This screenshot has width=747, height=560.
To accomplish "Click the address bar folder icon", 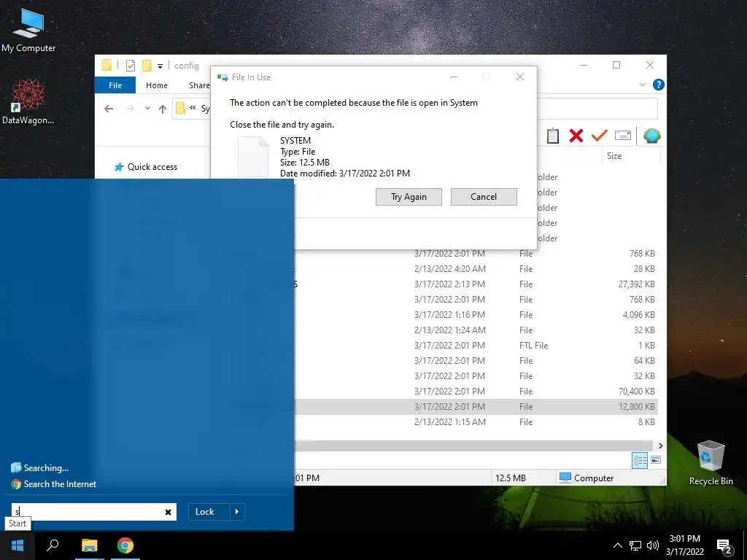I will coord(180,109).
